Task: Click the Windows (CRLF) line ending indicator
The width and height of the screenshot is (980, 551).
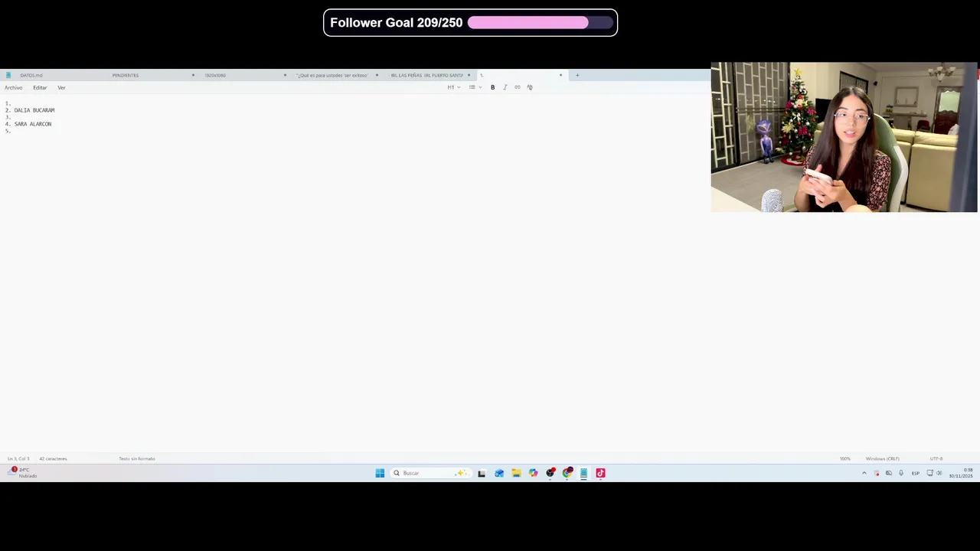Action: [882, 458]
